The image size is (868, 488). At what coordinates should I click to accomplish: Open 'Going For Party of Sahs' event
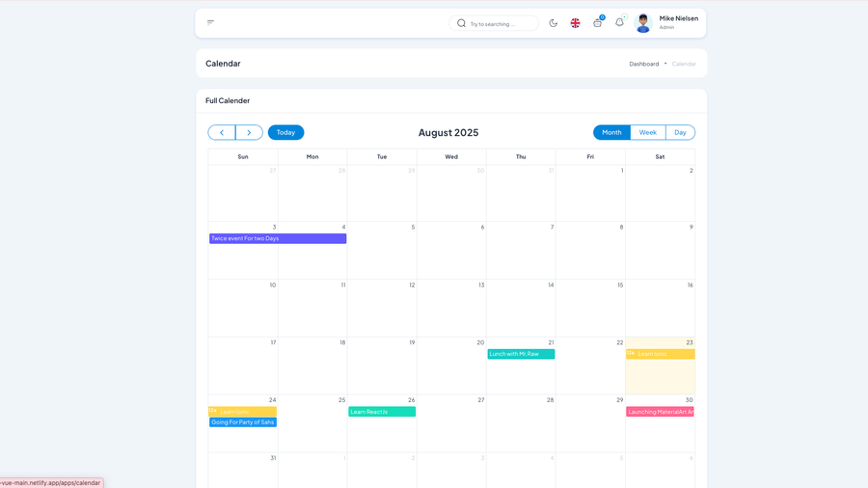pos(243,422)
